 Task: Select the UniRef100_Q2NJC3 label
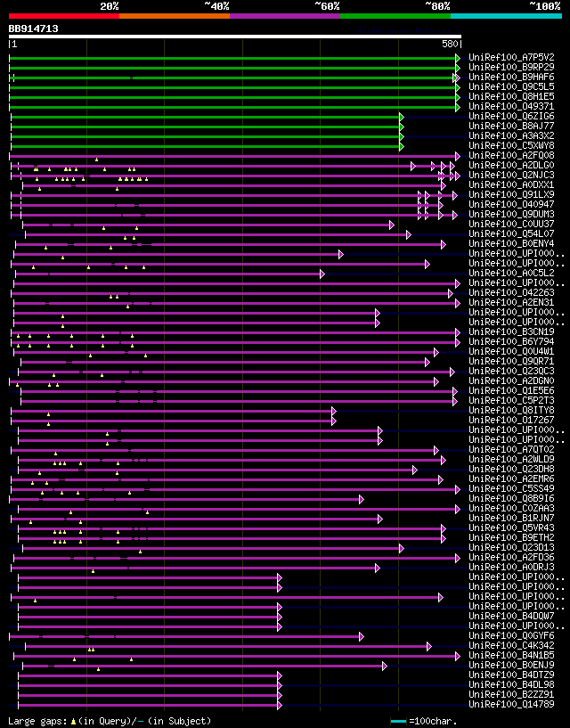point(511,175)
